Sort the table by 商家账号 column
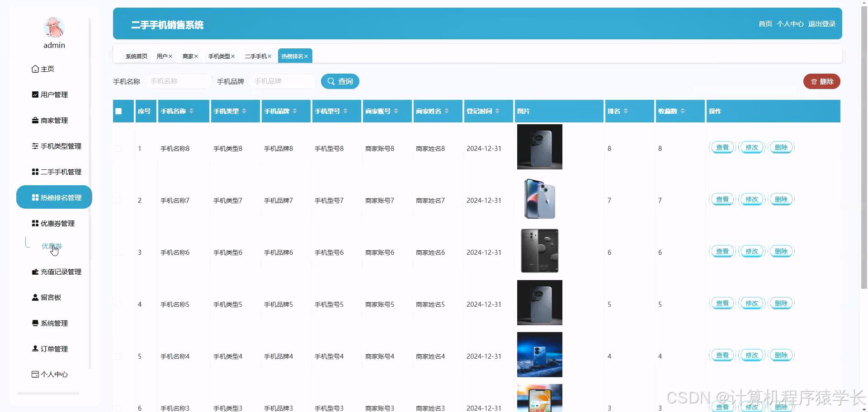Viewport: 868px width, 412px height. coord(396,111)
